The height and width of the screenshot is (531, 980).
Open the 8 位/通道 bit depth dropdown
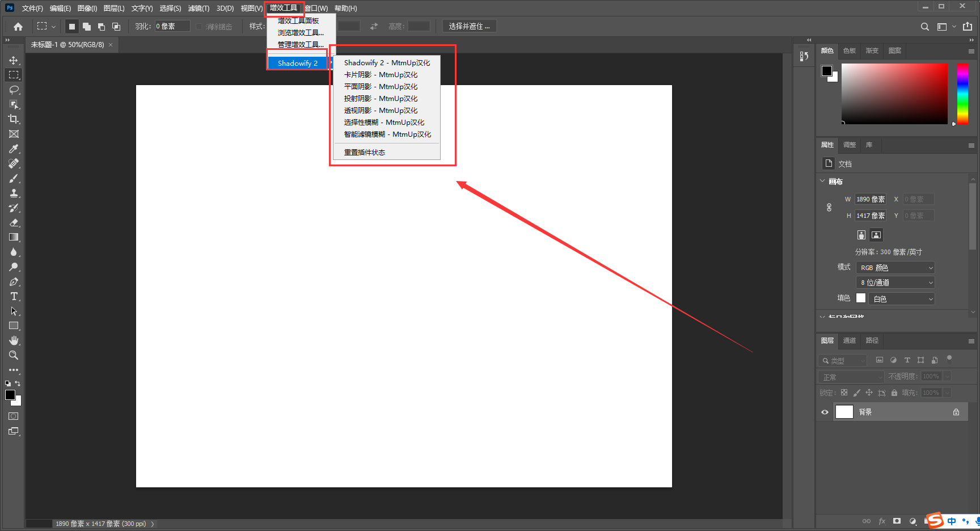[x=895, y=283]
